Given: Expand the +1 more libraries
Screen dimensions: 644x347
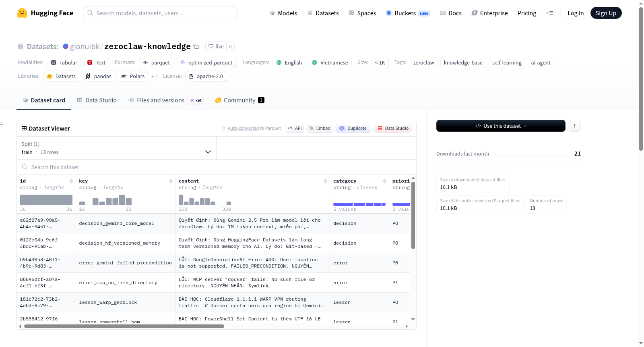Looking at the screenshot, I should tap(155, 76).
